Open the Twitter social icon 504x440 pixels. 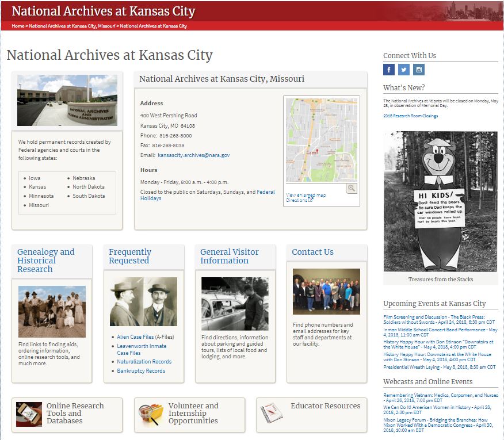click(404, 70)
